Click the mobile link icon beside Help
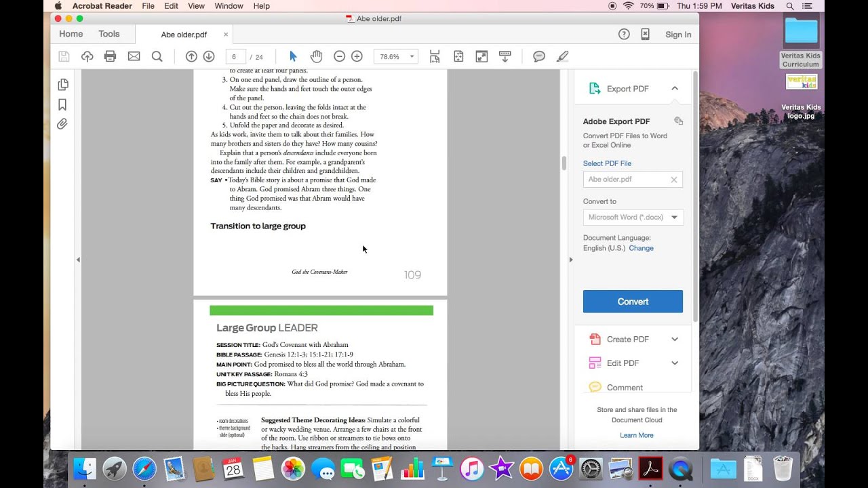868x488 pixels. point(645,34)
